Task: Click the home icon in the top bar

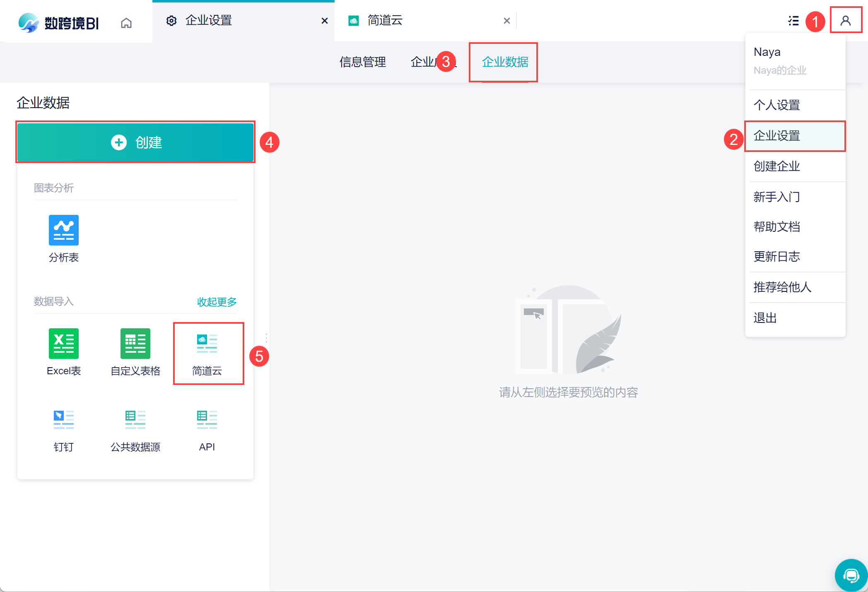Action: click(x=126, y=23)
